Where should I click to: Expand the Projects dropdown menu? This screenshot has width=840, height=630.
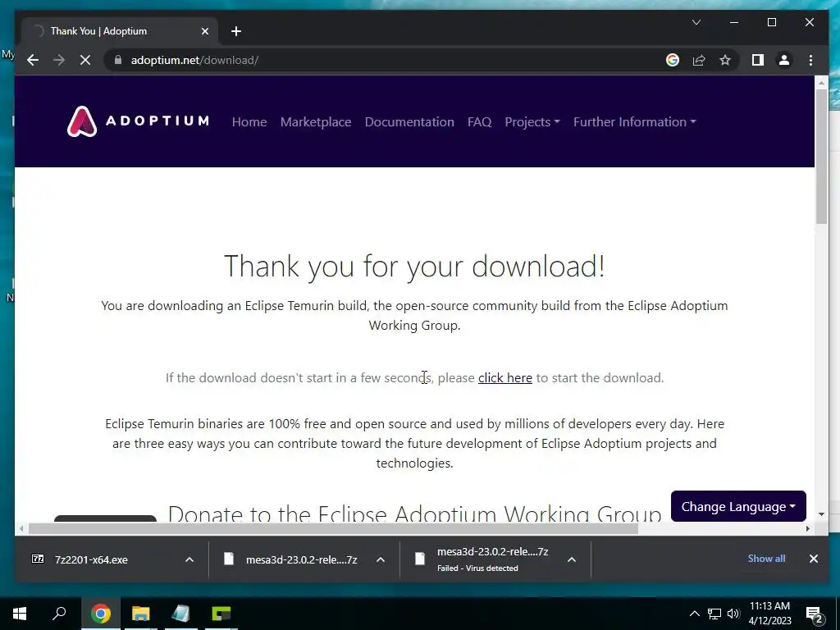click(x=532, y=121)
